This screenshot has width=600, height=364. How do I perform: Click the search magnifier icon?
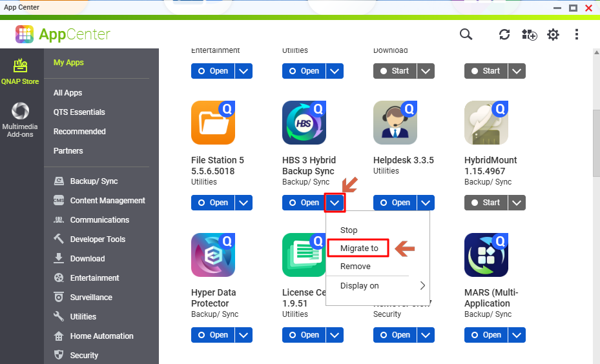[x=466, y=34]
